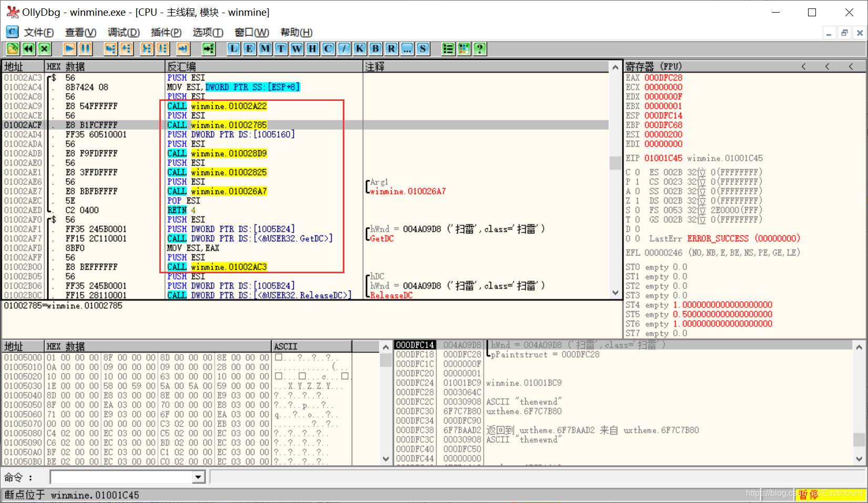This screenshot has width=868, height=503.
Task: Restore the CPU child window size
Action: click(844, 33)
